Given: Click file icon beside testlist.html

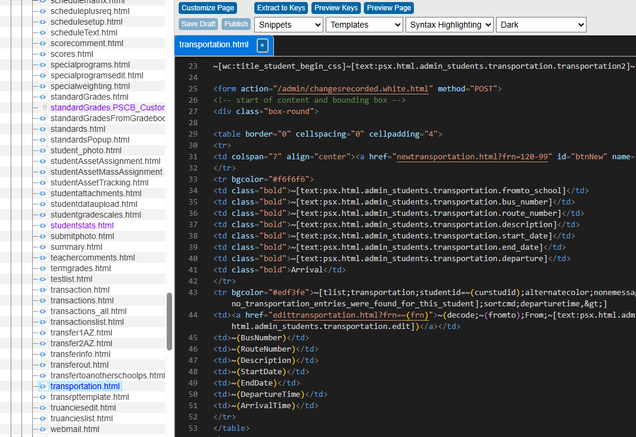Looking at the screenshot, I should click(42, 279).
